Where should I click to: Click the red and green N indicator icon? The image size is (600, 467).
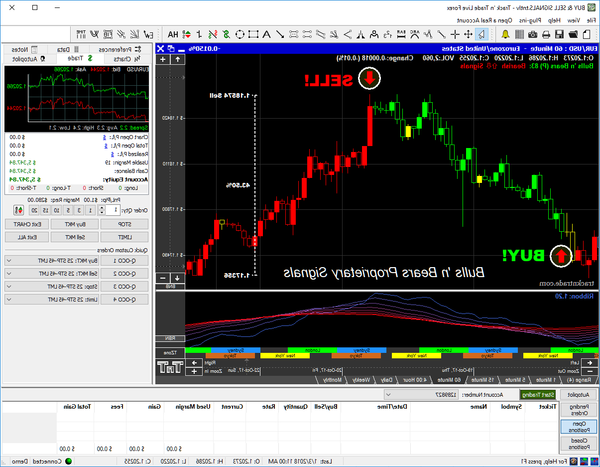click(x=213, y=35)
